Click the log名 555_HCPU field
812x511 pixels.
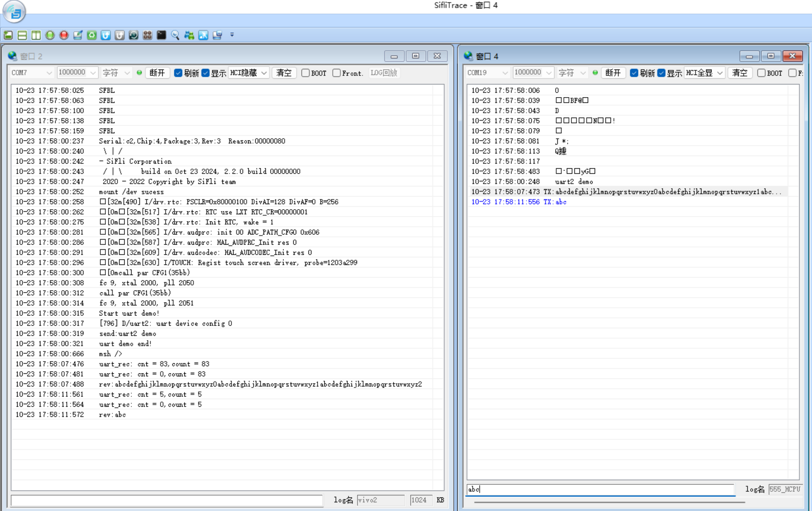click(x=785, y=489)
